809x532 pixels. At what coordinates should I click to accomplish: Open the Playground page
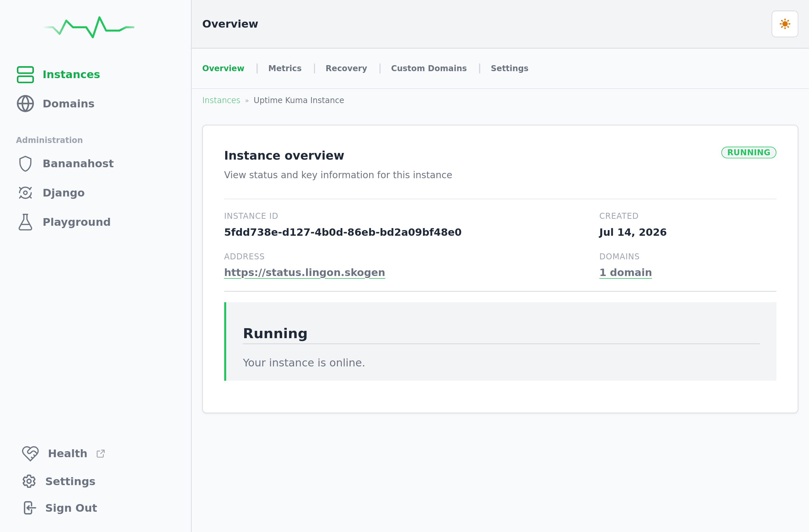[x=77, y=222]
